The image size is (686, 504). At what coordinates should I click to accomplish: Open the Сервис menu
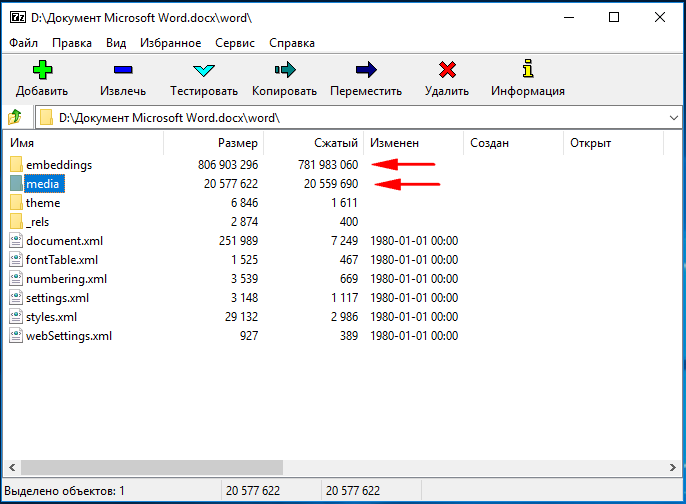pos(234,43)
